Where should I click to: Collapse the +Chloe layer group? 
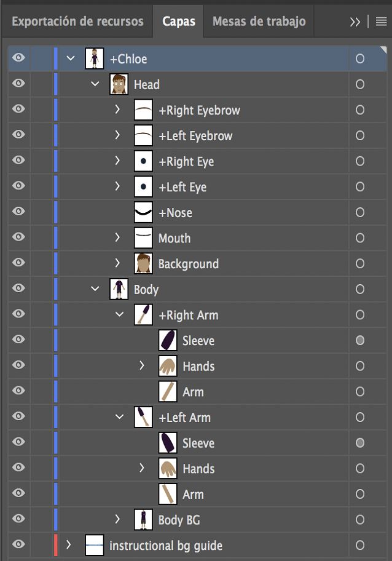69,58
